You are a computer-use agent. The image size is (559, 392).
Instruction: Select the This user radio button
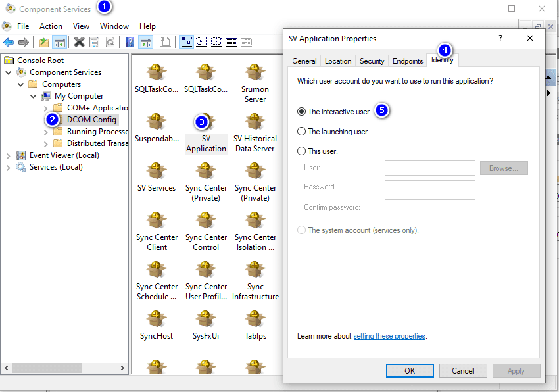[x=302, y=151]
